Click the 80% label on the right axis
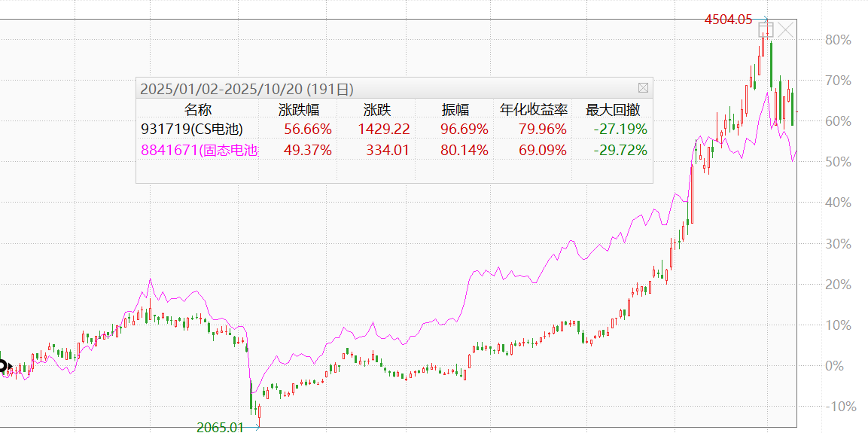868x433 pixels. click(838, 40)
